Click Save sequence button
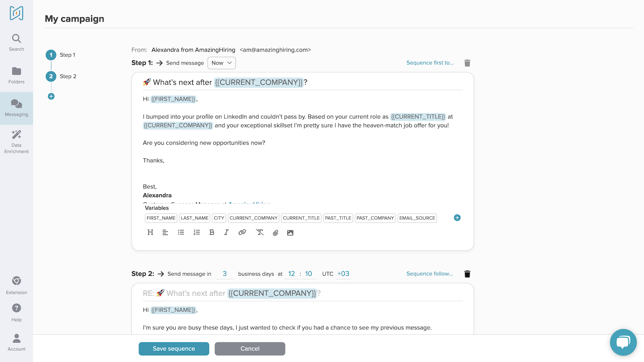Screen dimensions: 644x362 174,349
